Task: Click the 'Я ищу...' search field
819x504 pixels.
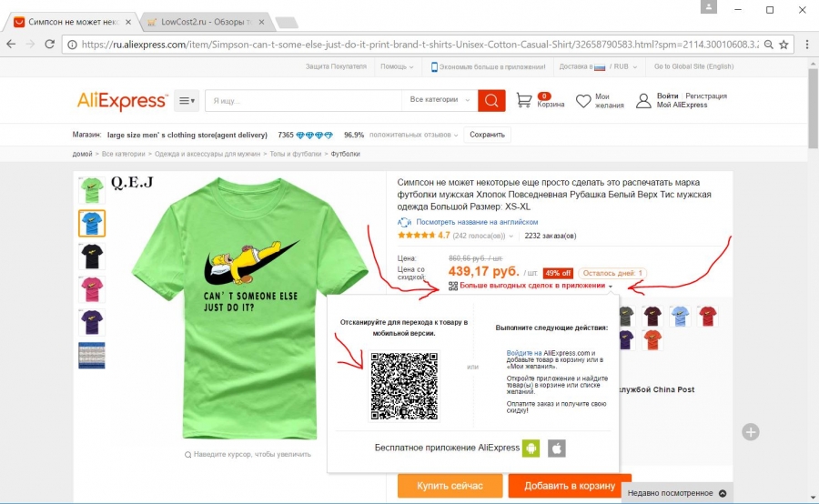Action: (x=303, y=101)
